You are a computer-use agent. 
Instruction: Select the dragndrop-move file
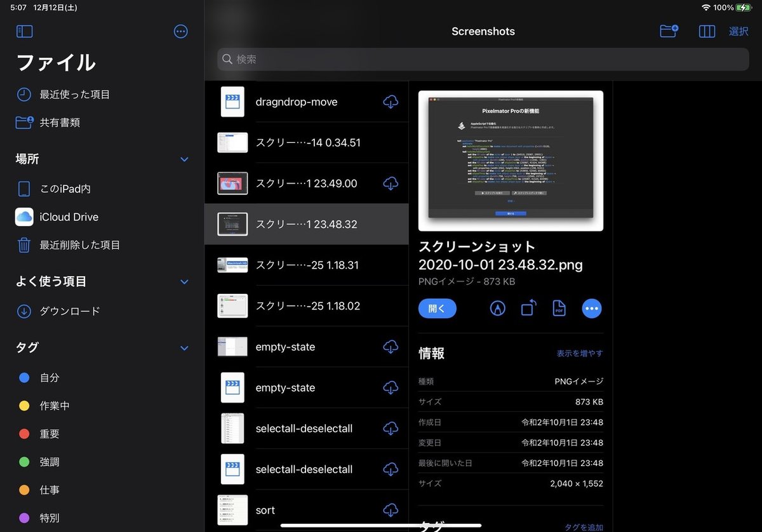tap(307, 102)
